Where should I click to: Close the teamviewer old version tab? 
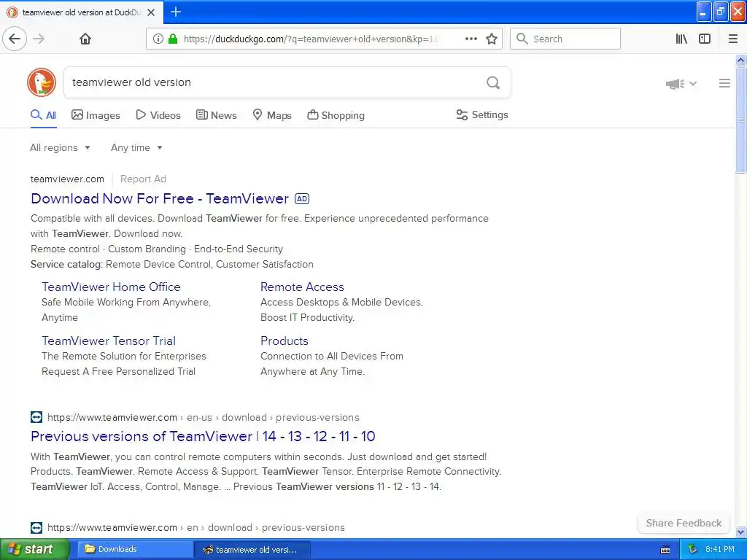click(151, 12)
